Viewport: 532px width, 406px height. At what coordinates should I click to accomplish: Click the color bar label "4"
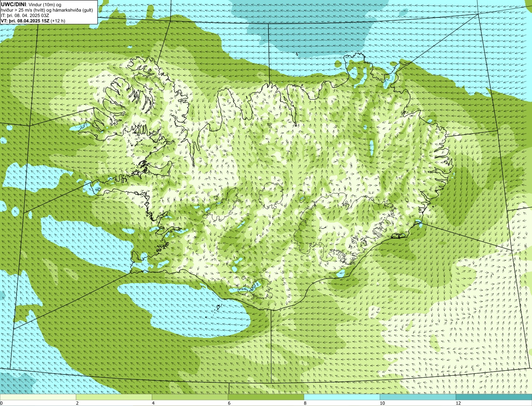(x=153, y=403)
